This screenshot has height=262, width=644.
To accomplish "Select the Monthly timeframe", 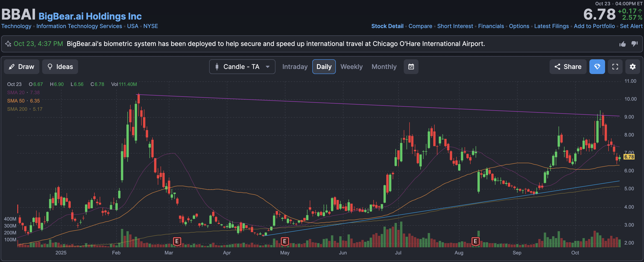I will [x=384, y=67].
